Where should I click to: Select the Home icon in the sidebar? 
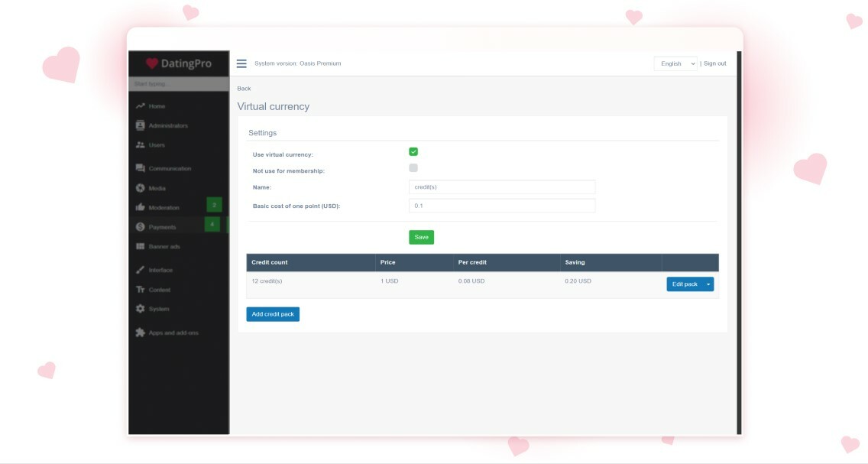point(140,105)
